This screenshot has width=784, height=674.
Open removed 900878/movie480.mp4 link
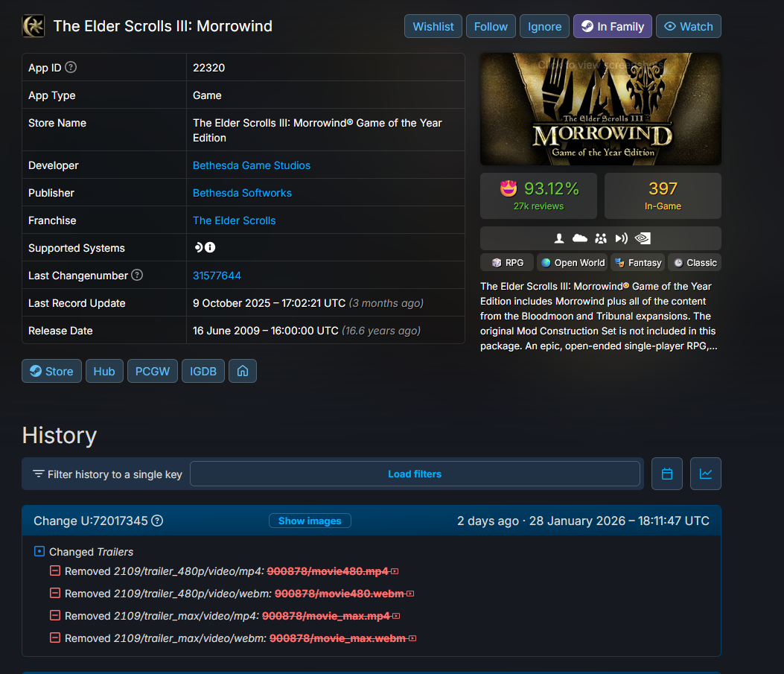(328, 571)
